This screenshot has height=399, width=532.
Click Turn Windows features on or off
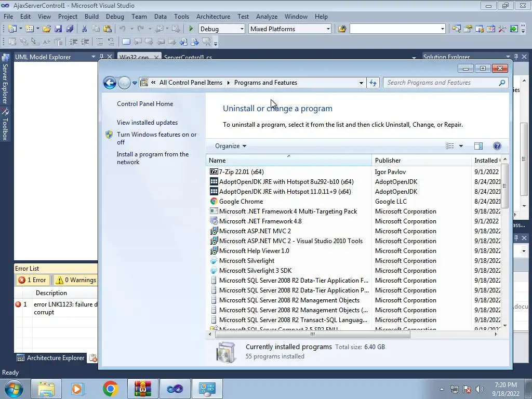[x=156, y=138]
